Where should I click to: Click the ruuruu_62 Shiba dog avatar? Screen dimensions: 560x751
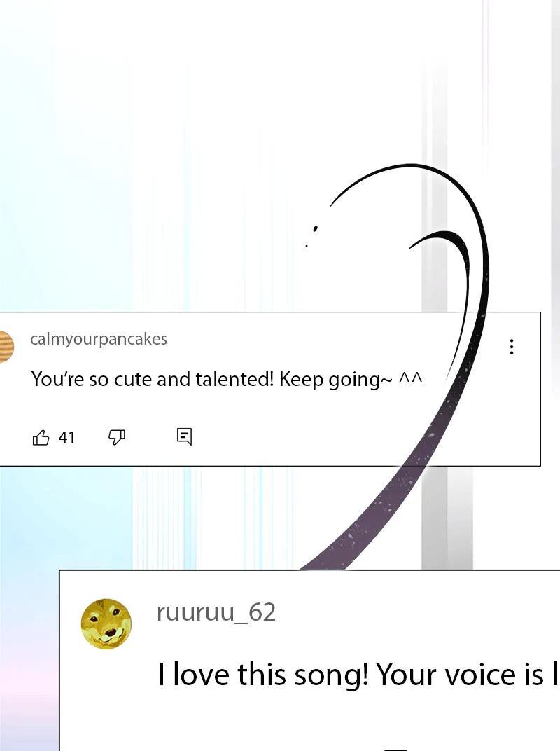(x=106, y=624)
